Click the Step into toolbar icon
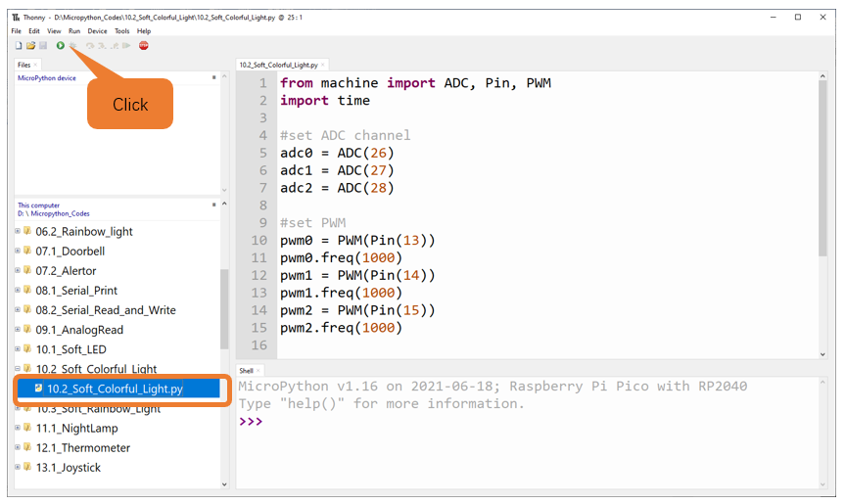Viewport: 845px width, 504px height. pyautogui.click(x=102, y=46)
